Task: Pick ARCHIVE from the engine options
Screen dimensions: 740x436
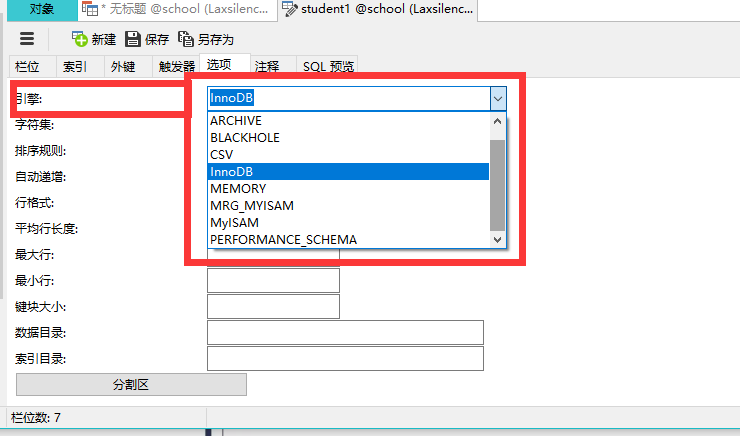Action: [236, 121]
